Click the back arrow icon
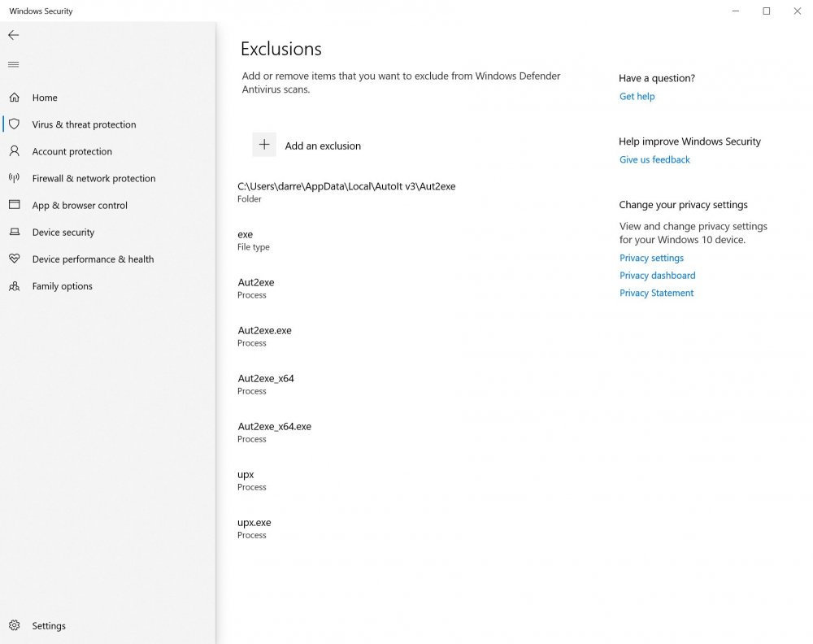Viewport: 813px width, 644px height. point(14,35)
